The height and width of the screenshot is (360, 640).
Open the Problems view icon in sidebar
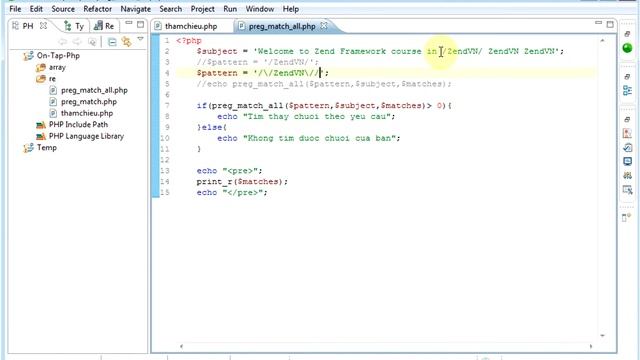(x=627, y=133)
